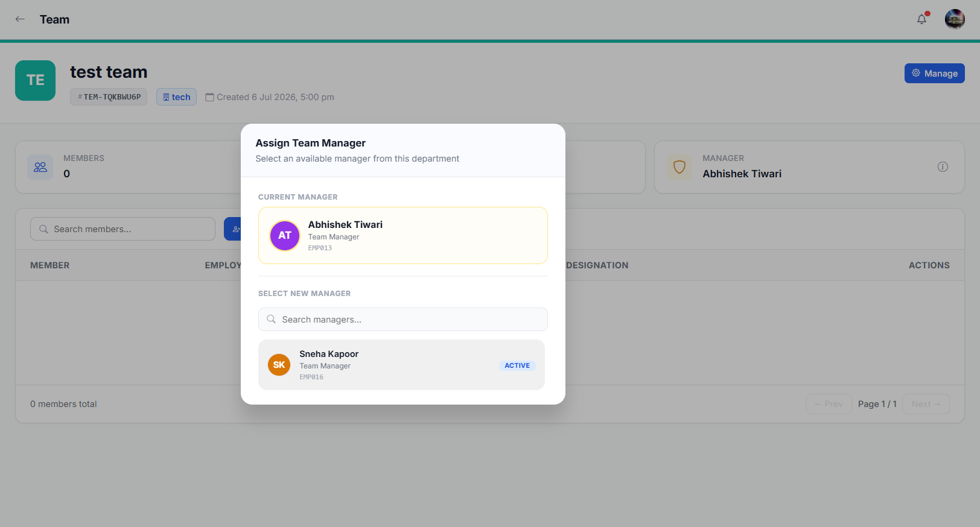The width and height of the screenshot is (980, 527).
Task: Click the MEMBER column header
Action: (49, 265)
